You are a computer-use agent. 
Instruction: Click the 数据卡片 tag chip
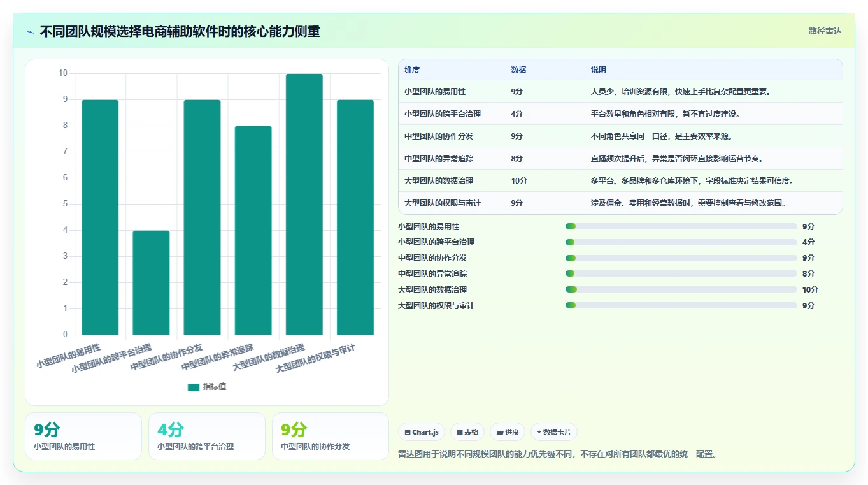(x=554, y=432)
